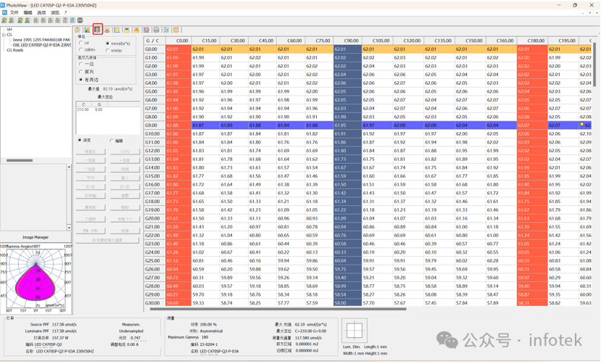Click cell 62.00 in row G9.00, column C120.00
The height and width of the screenshot is (364, 601).
click(408, 125)
